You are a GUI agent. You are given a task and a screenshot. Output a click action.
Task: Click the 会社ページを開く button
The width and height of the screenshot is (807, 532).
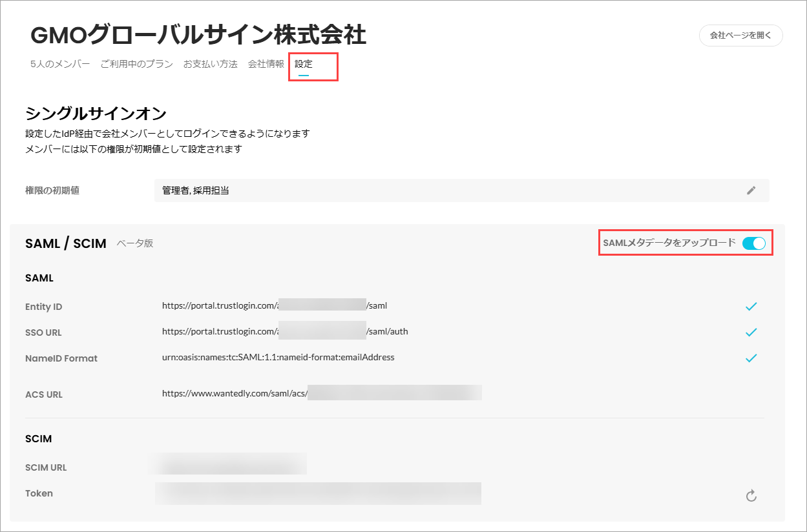pos(740,36)
